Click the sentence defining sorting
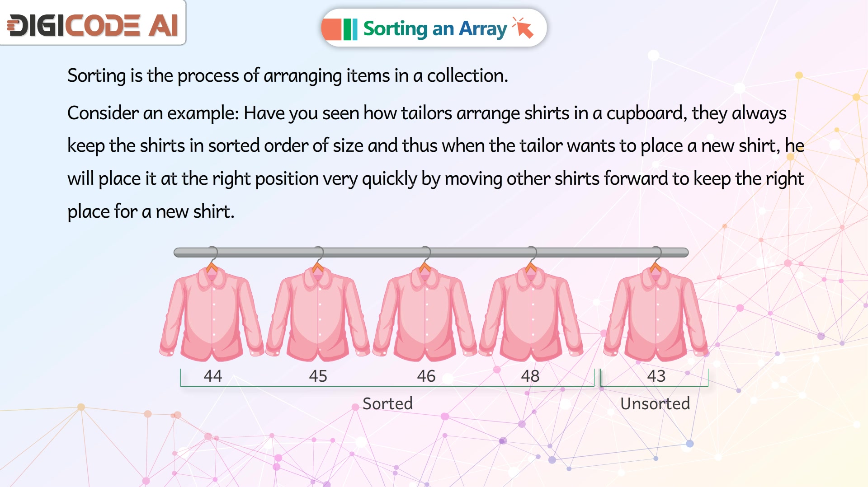Screen dimensions: 868x487 pyautogui.click(x=288, y=76)
